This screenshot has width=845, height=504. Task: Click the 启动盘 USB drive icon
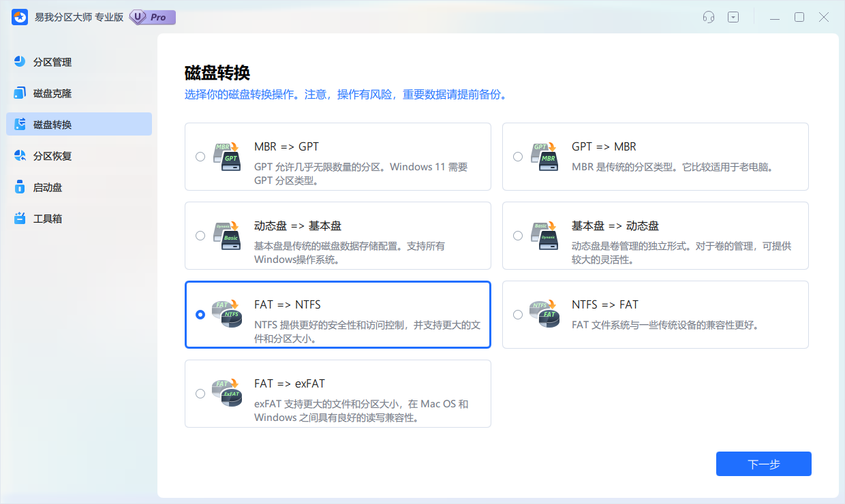click(20, 187)
